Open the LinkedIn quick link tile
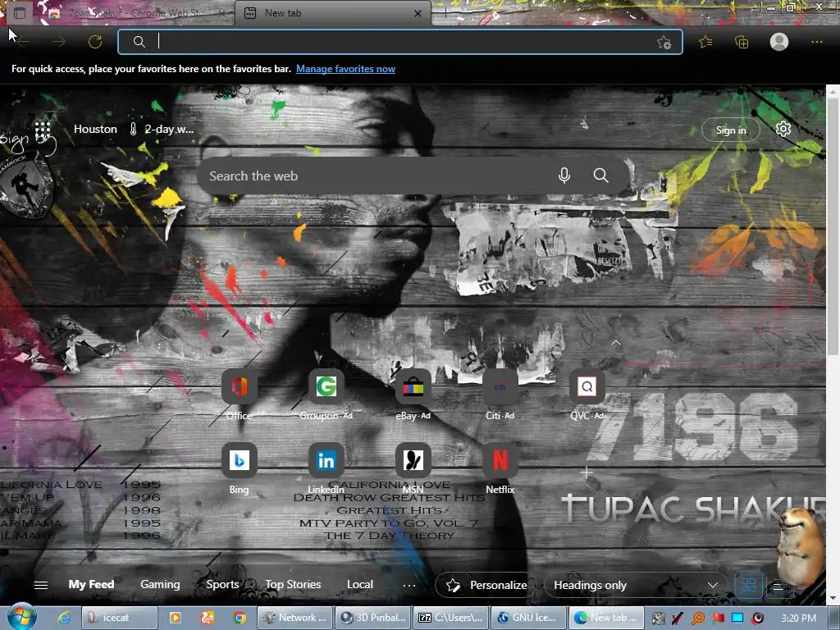 [326, 460]
